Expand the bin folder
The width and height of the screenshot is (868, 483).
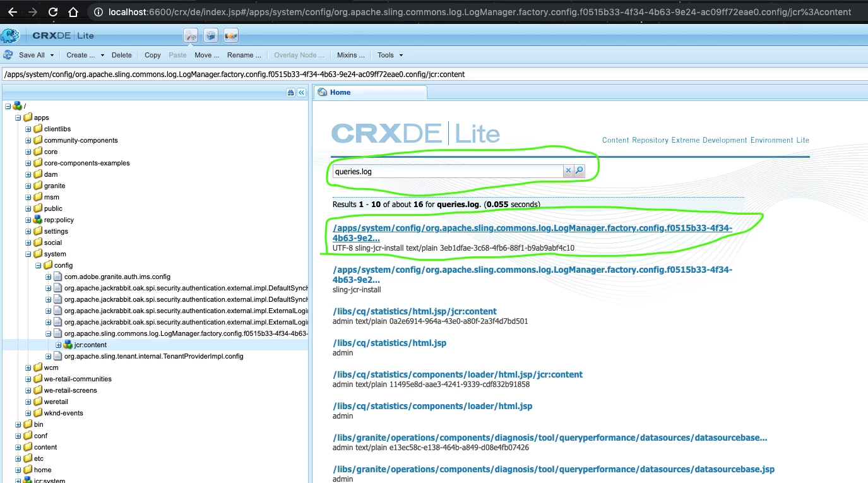tap(18, 424)
